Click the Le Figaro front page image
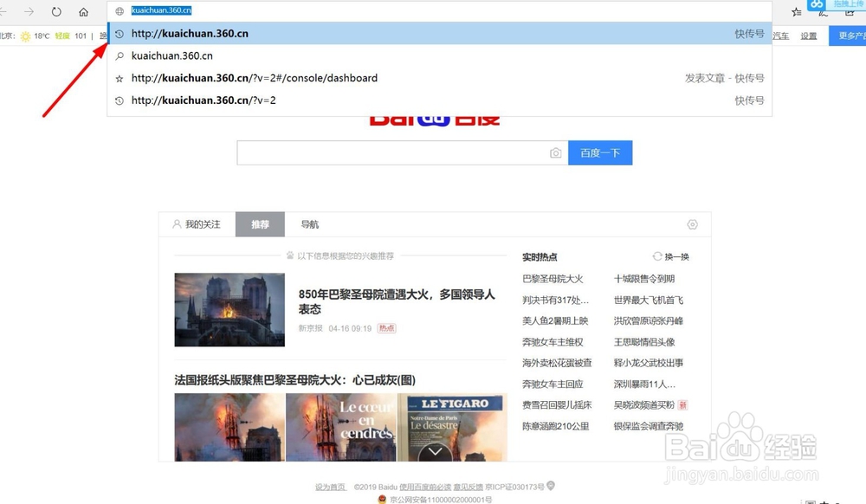 452,427
